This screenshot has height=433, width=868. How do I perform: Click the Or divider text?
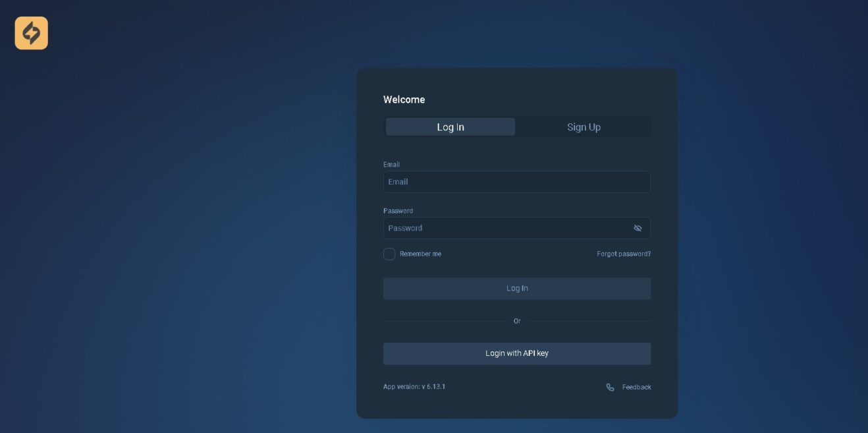[x=516, y=321]
